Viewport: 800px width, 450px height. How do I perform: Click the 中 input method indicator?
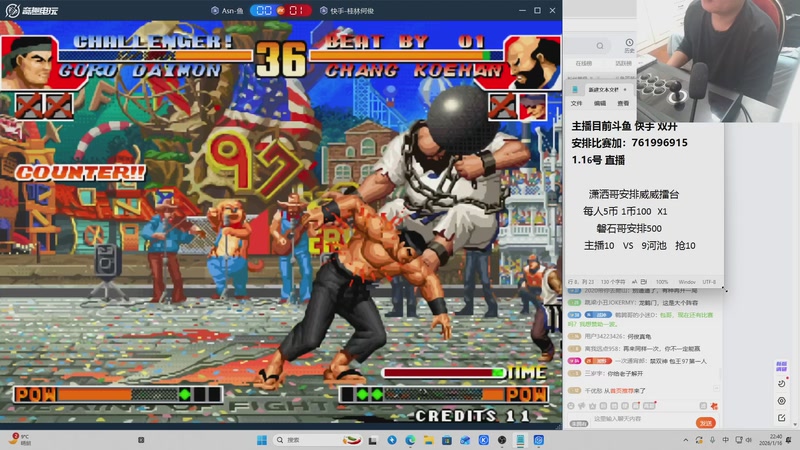pyautogui.click(x=726, y=440)
